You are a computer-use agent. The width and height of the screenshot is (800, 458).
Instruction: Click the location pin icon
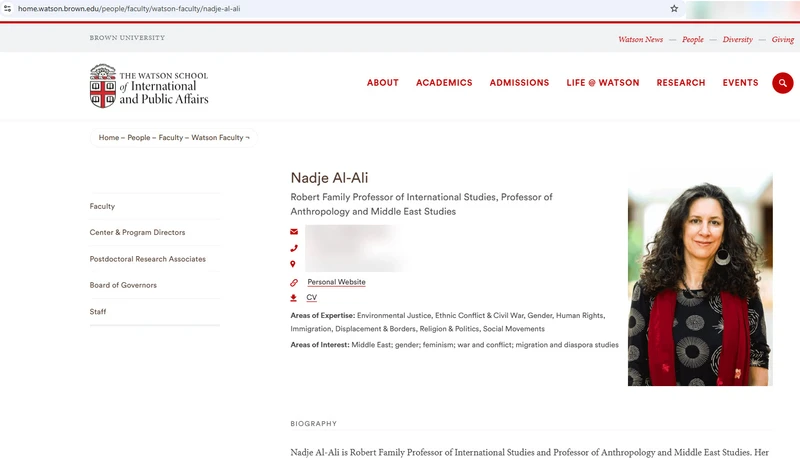pyautogui.click(x=293, y=264)
